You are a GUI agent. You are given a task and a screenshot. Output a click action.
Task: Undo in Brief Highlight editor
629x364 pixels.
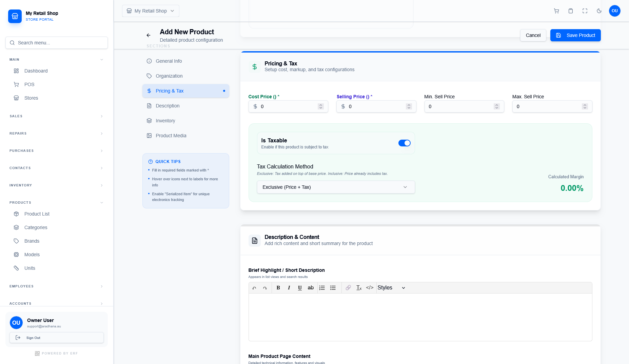tap(254, 288)
